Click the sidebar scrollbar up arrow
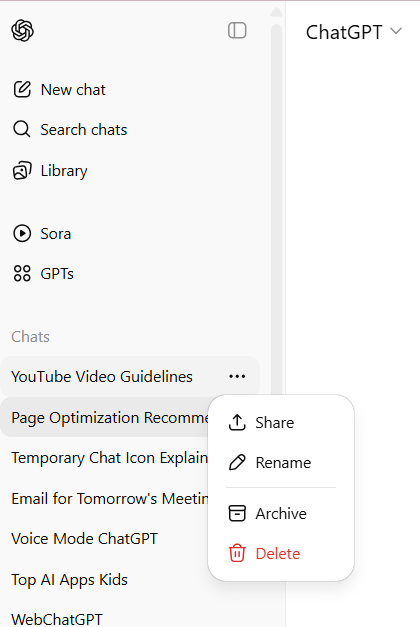The width and height of the screenshot is (420, 627). pyautogui.click(x=276, y=12)
